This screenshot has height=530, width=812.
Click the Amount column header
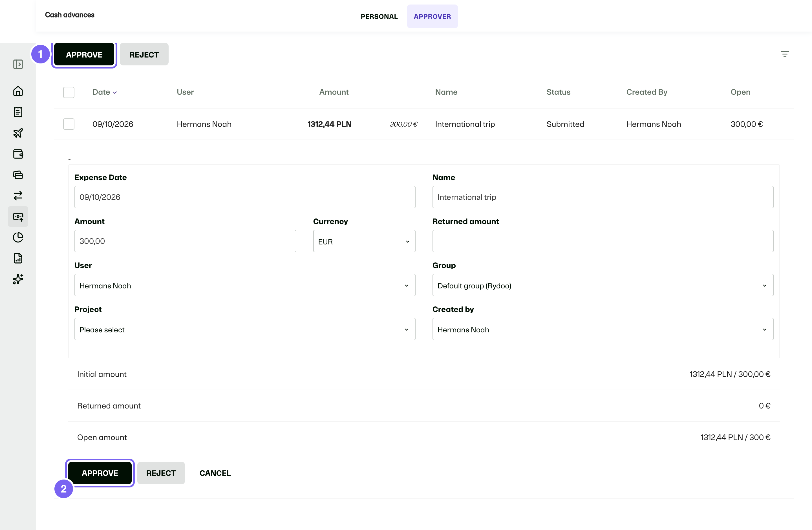coord(334,92)
